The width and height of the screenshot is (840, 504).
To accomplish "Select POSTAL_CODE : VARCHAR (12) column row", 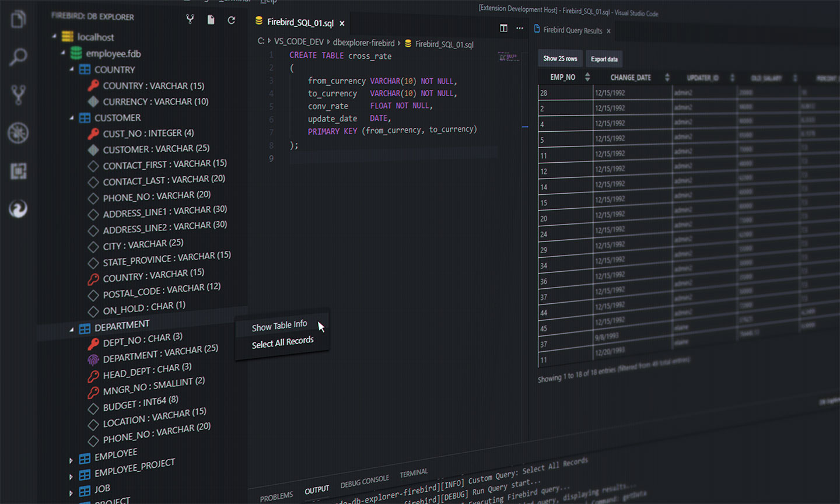I will coord(162,290).
